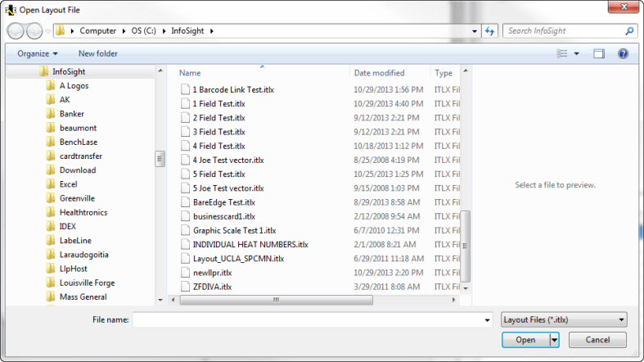Expand the arrow after OS (C:) in the breadcrumb
The width and height of the screenshot is (644, 362).
pyautogui.click(x=164, y=31)
